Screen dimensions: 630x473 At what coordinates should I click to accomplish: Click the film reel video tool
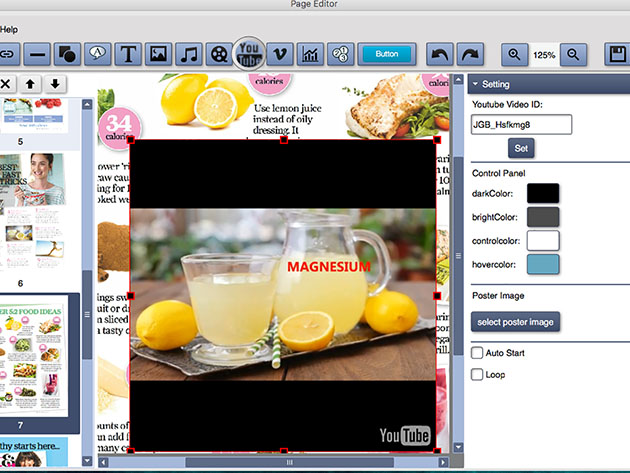pyautogui.click(x=218, y=54)
